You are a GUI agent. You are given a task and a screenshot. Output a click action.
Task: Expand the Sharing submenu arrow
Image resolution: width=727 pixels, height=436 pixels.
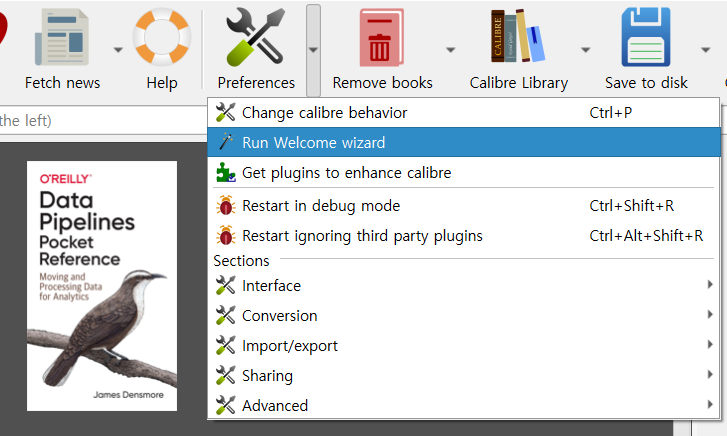point(710,374)
